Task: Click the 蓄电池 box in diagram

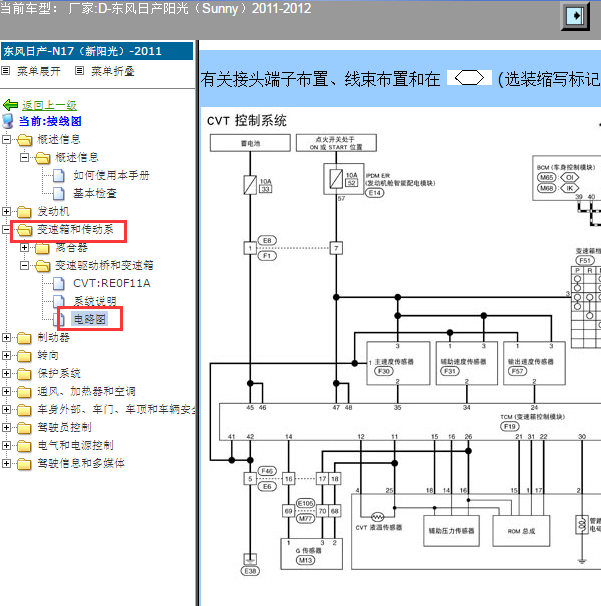Action: (x=250, y=143)
